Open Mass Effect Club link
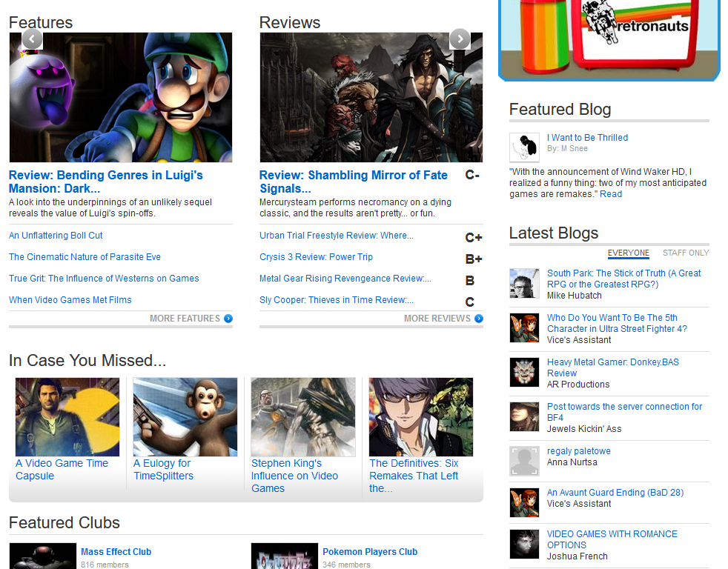The width and height of the screenshot is (728, 569). click(116, 552)
